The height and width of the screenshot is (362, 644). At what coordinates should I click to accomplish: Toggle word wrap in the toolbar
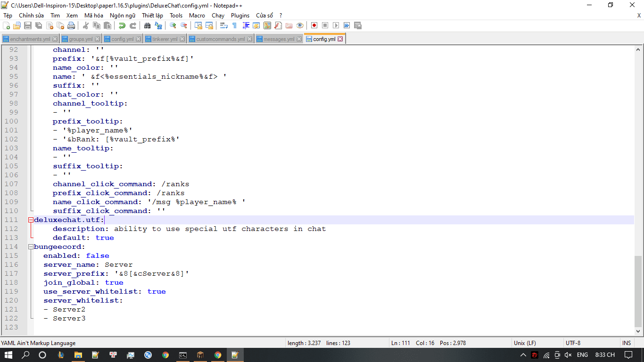point(224,25)
